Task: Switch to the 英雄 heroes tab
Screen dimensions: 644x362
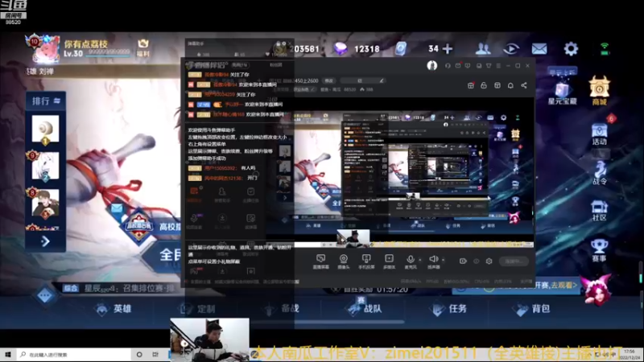Action: (114, 308)
